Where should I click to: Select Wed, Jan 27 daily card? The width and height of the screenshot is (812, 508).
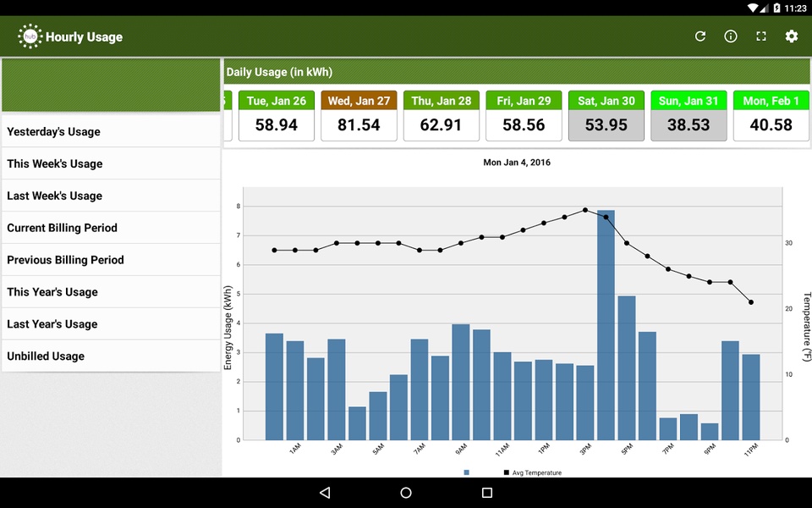coord(359,116)
